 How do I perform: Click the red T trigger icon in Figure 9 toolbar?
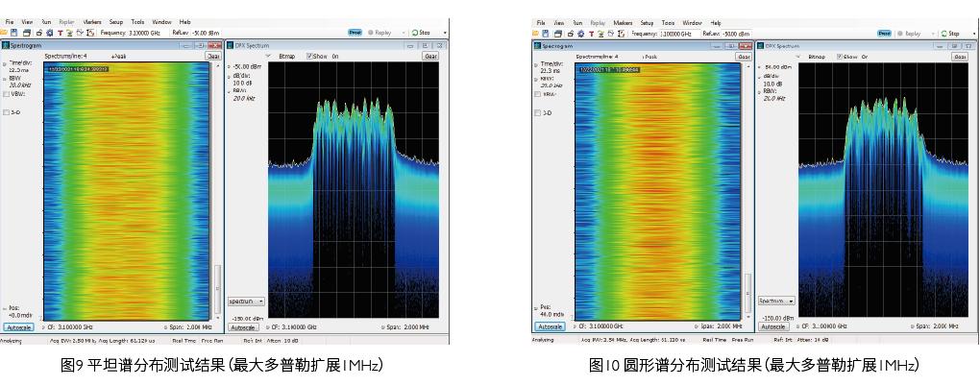[x=60, y=33]
